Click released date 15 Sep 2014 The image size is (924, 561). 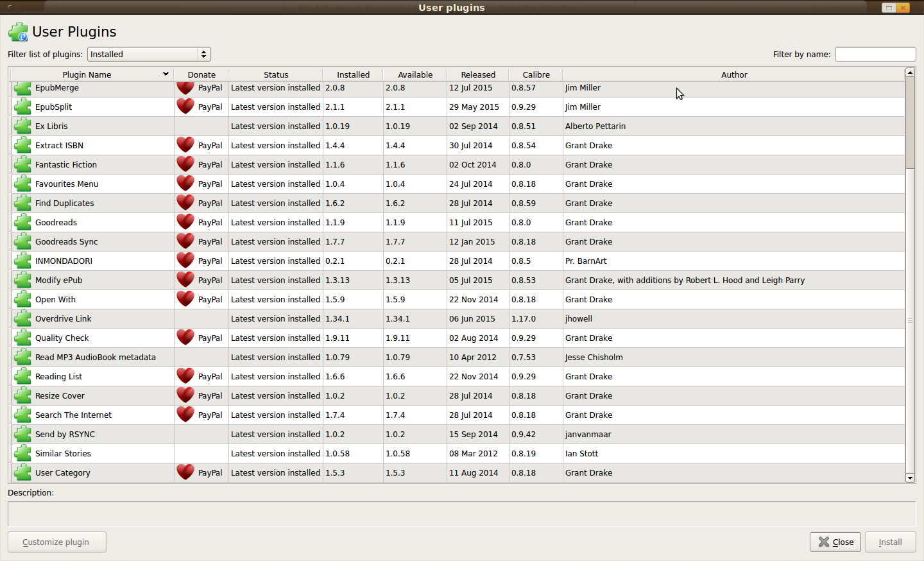point(474,434)
